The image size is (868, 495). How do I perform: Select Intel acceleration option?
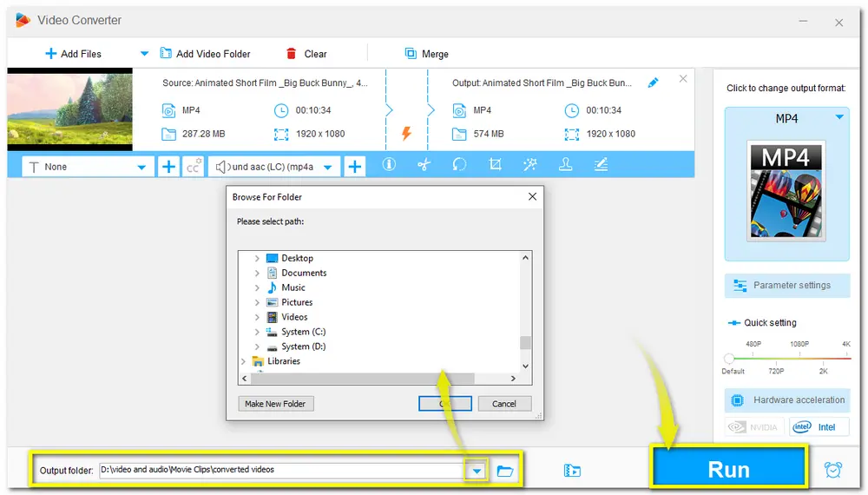click(x=819, y=427)
